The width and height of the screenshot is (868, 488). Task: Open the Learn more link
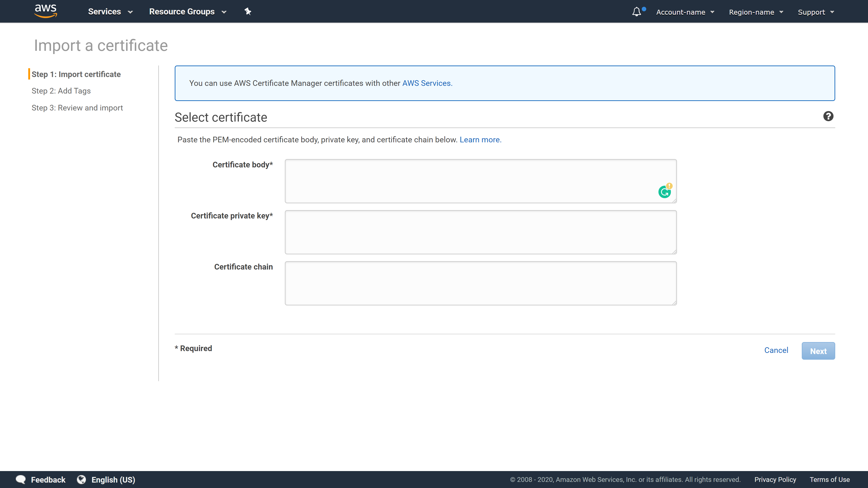tap(481, 140)
